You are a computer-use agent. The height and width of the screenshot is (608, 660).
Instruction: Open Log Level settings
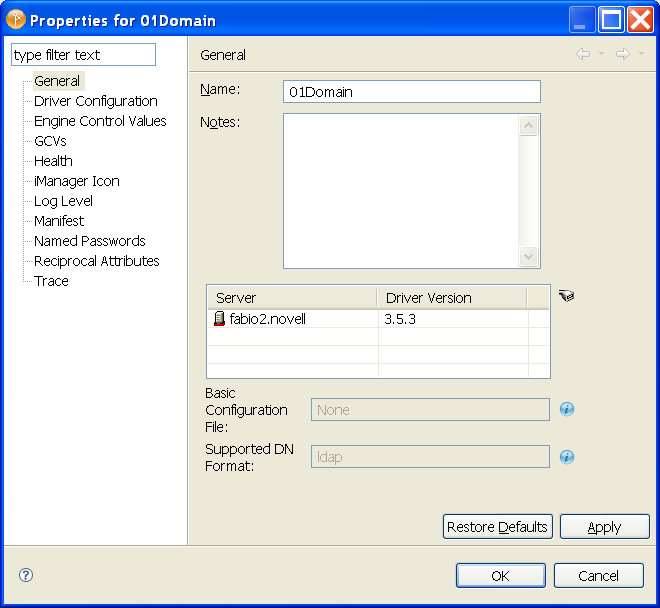[x=63, y=201]
